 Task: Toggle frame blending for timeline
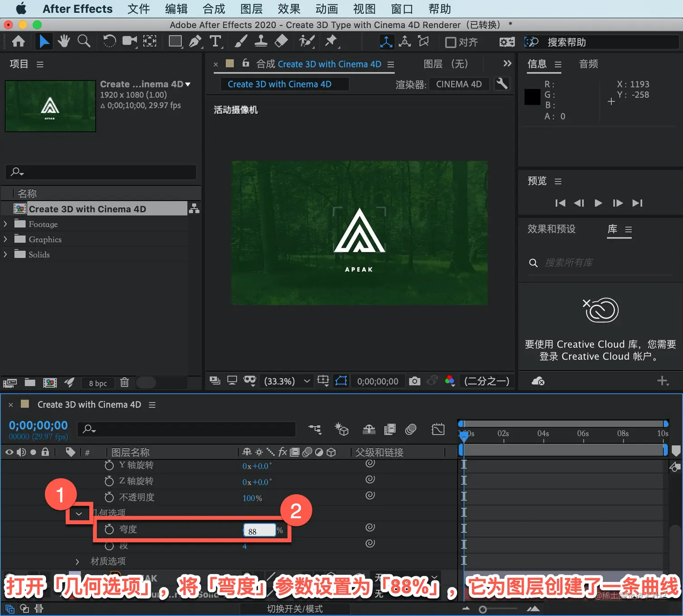click(x=389, y=429)
